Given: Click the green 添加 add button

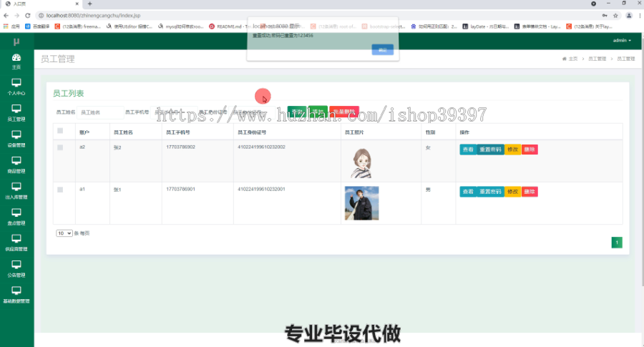Looking at the screenshot, I should (318, 112).
